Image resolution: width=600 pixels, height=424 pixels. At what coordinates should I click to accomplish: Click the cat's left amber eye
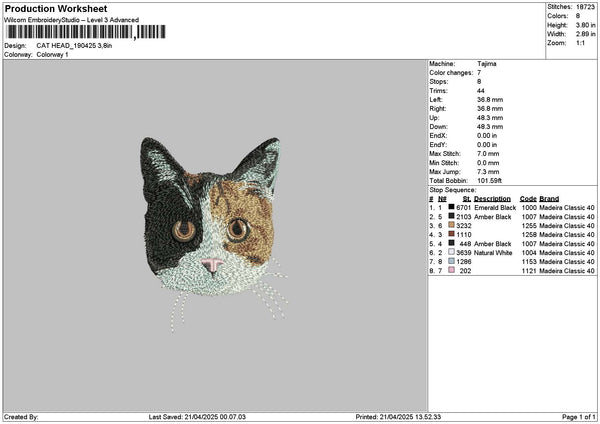pos(184,231)
